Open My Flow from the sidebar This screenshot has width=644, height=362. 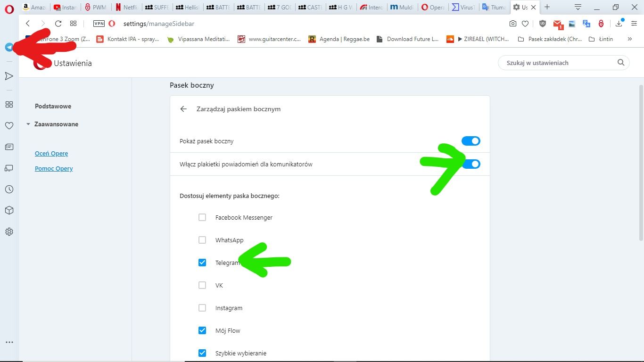[9, 76]
